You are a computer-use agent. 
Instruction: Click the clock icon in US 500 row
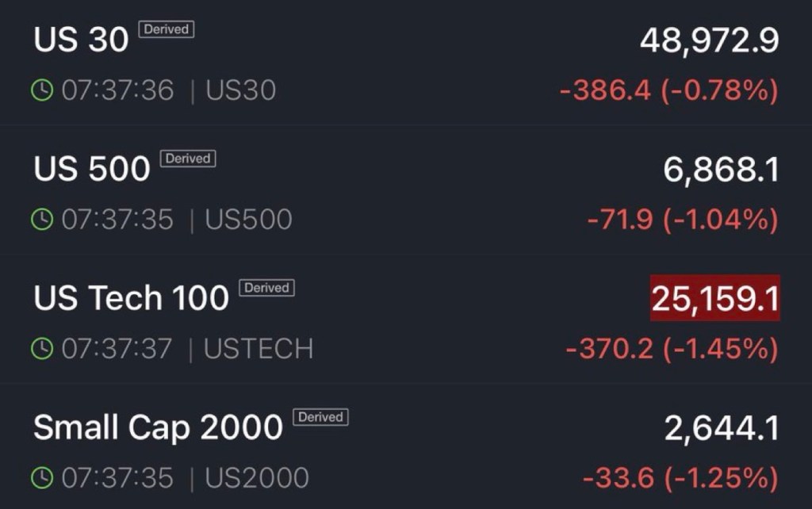[x=42, y=220]
